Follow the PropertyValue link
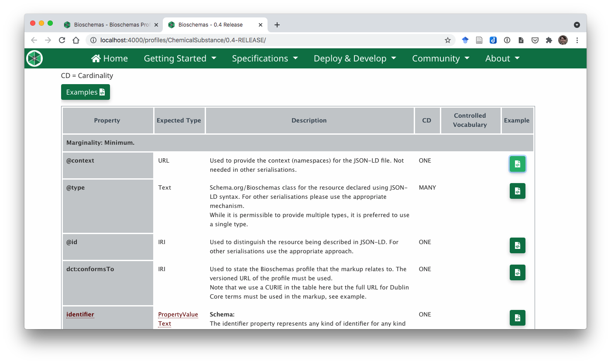Image resolution: width=611 pixels, height=364 pixels. [178, 314]
